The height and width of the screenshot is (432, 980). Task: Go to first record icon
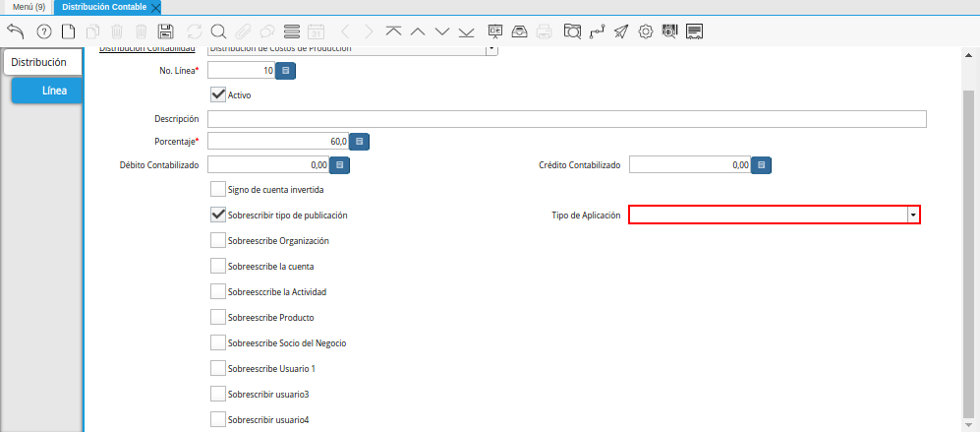393,31
